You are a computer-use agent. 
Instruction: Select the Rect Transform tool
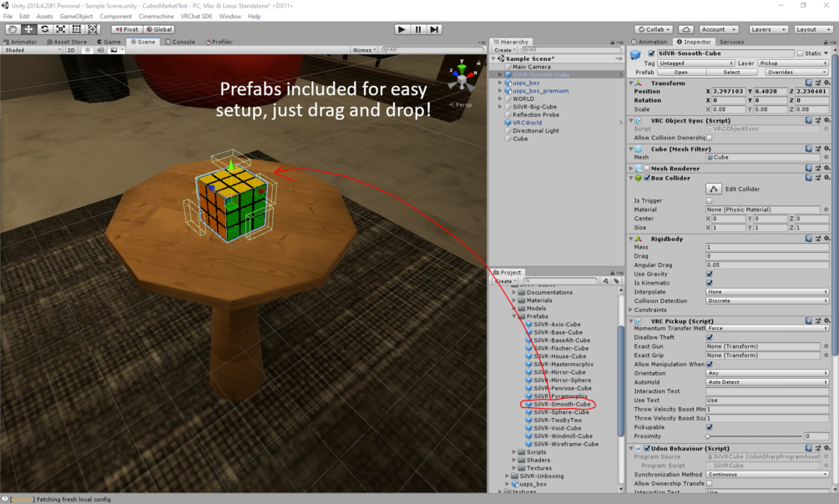(x=77, y=29)
